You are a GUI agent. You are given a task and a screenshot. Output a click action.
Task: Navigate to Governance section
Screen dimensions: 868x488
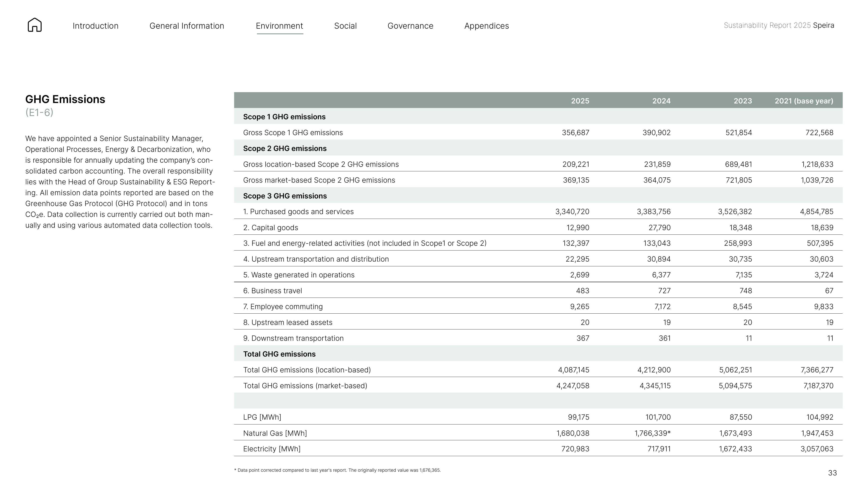410,26
